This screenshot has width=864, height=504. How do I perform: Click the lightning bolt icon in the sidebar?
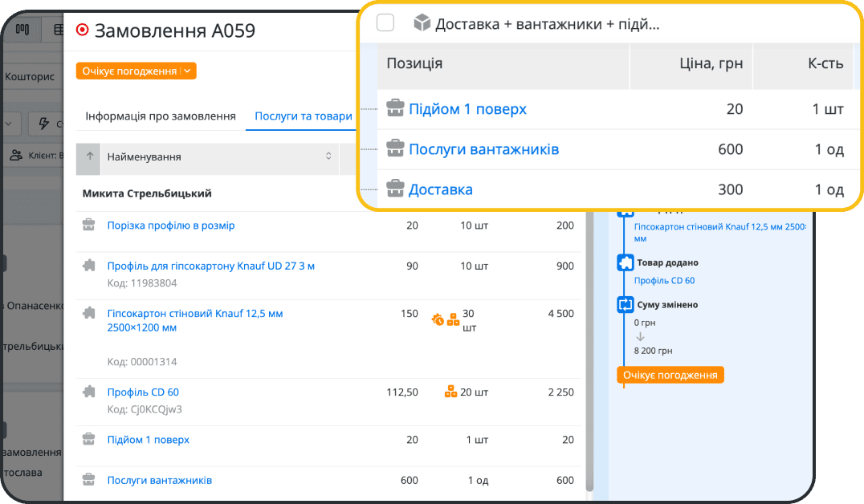43,122
